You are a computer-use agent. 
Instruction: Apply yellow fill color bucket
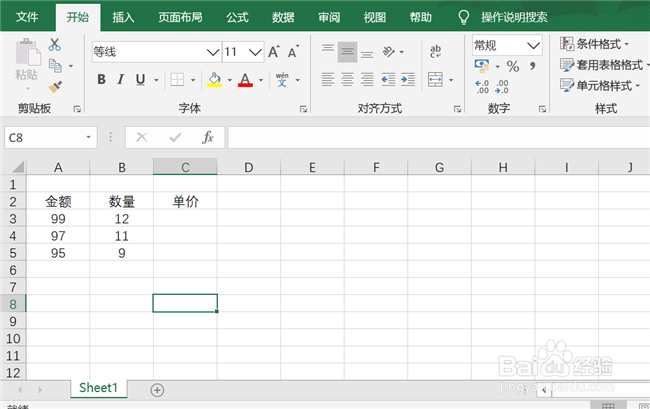pyautogui.click(x=214, y=79)
